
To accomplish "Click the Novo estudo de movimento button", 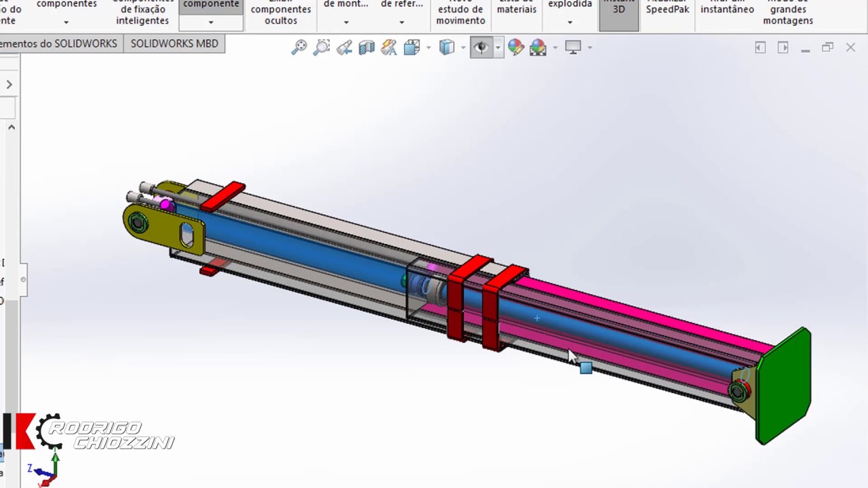I will [460, 14].
